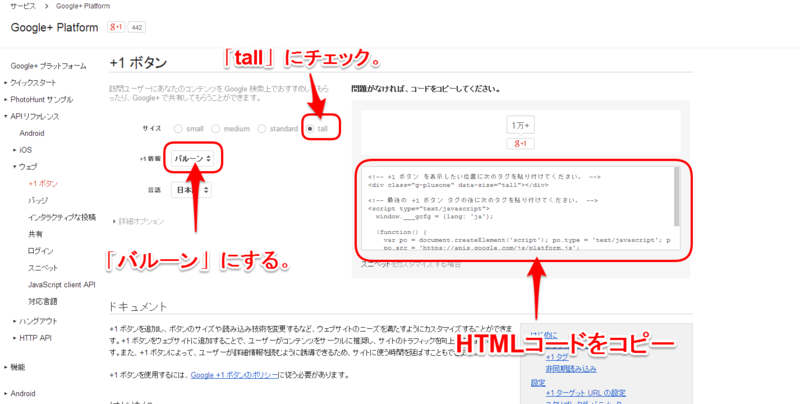Viewport: 800px width, 404px height.
Task: Open インタラクティブな投稿 sidebar item
Action: [62, 217]
